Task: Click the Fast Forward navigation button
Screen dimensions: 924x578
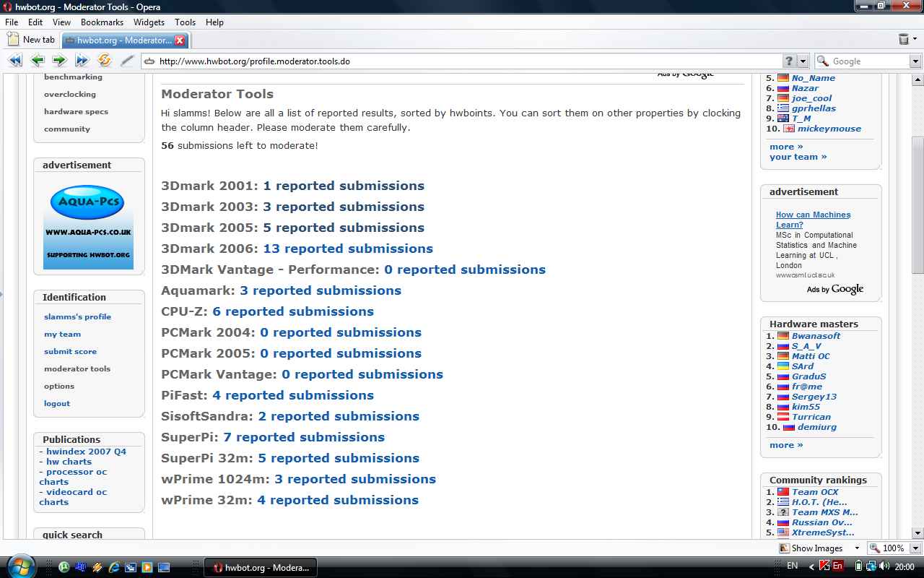Action: 82,61
